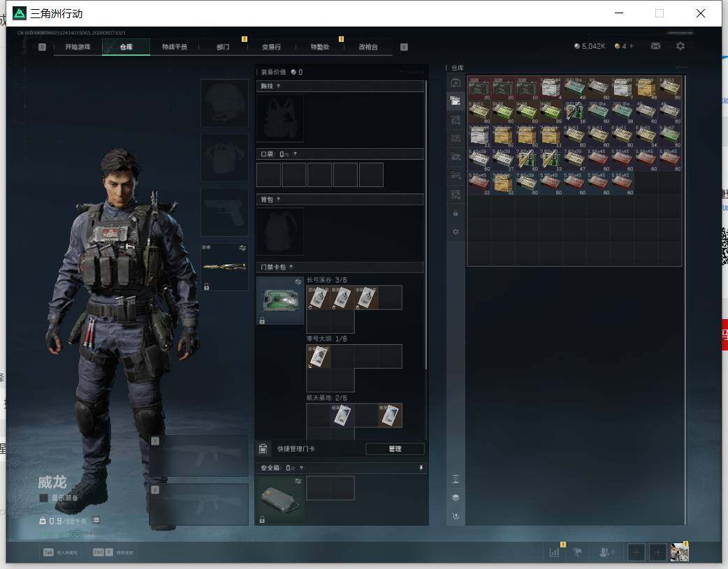
Task: Switch to the 特战干员 tab
Action: 175,47
